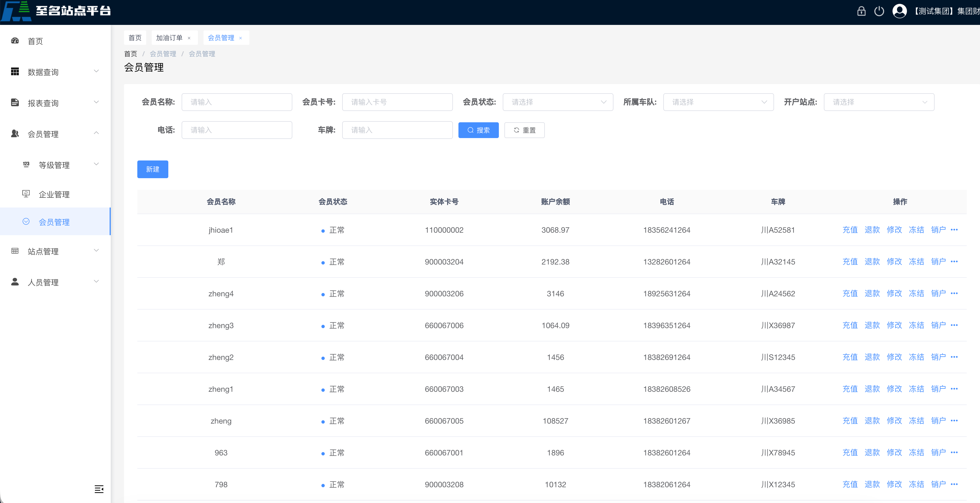This screenshot has height=503, width=980.
Task: Click 冻结 for member 798
Action: coord(916,484)
